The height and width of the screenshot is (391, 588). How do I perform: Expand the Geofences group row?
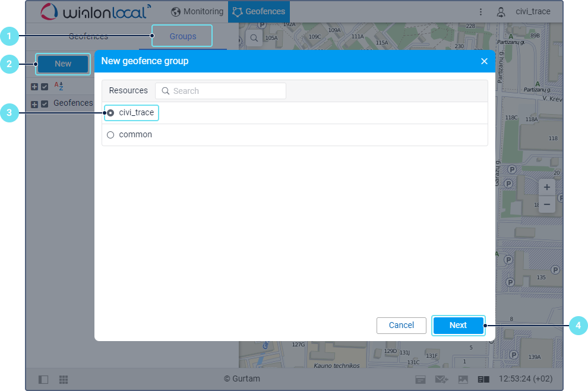(x=34, y=105)
